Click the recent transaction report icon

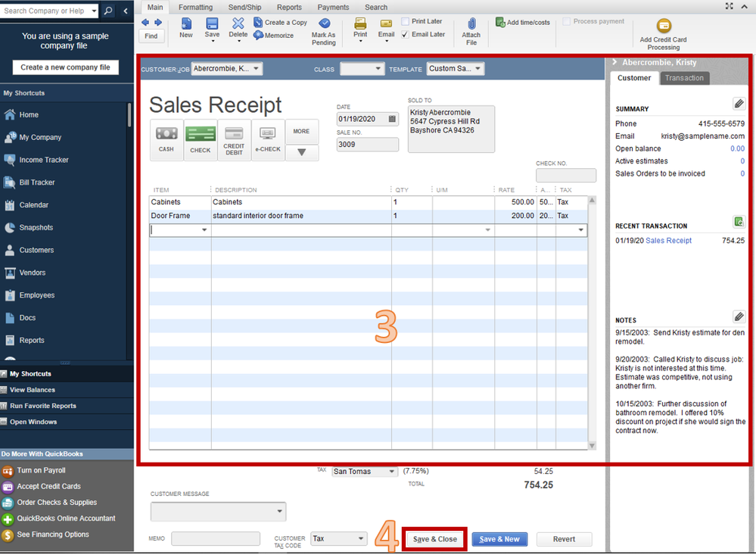point(739,222)
